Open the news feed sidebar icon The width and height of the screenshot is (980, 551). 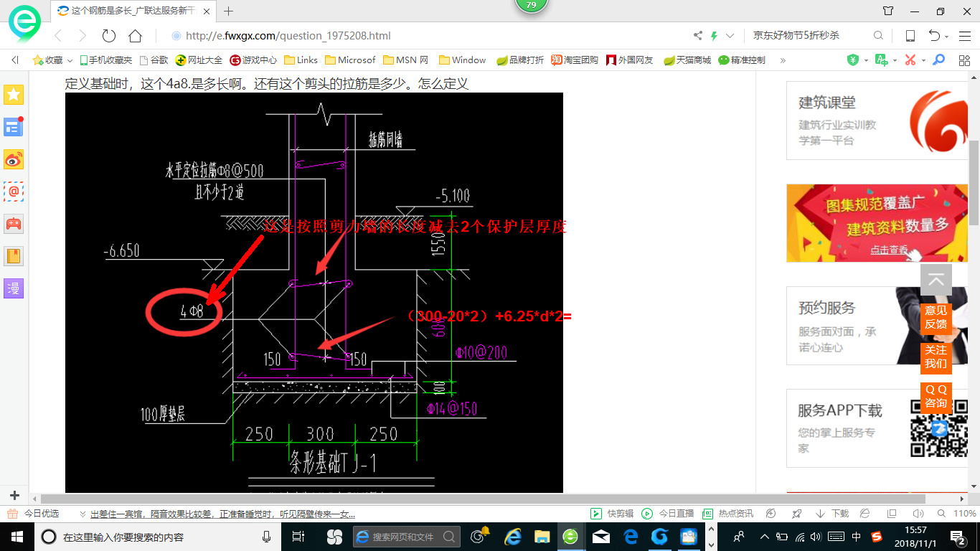click(14, 127)
